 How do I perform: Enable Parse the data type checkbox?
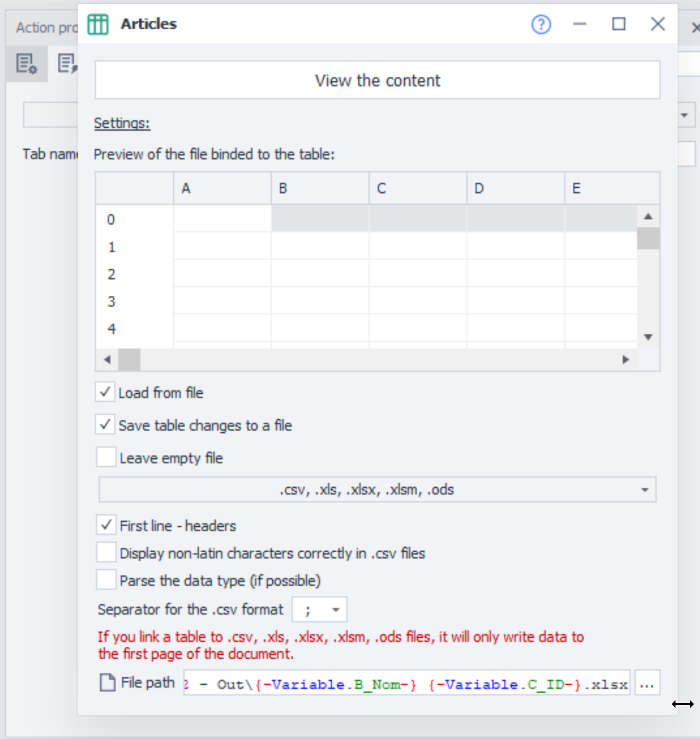(x=106, y=580)
